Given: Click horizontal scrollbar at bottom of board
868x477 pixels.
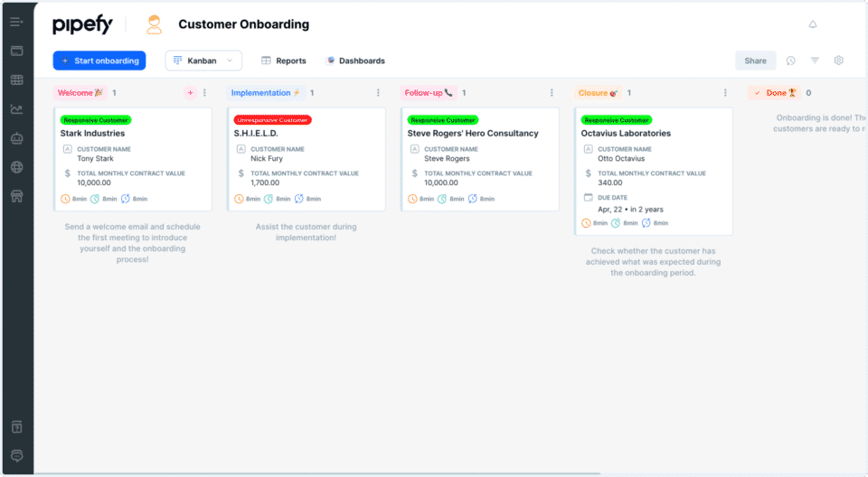Looking at the screenshot, I should pos(318,473).
